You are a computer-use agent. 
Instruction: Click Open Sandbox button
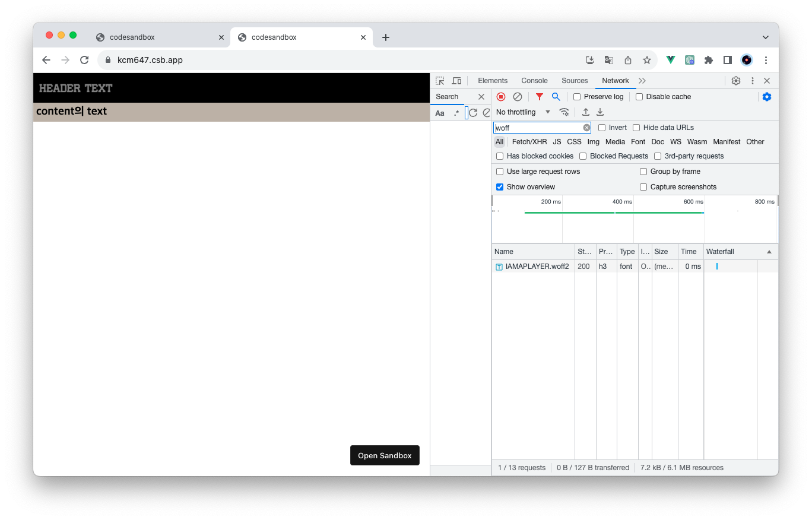(x=385, y=455)
